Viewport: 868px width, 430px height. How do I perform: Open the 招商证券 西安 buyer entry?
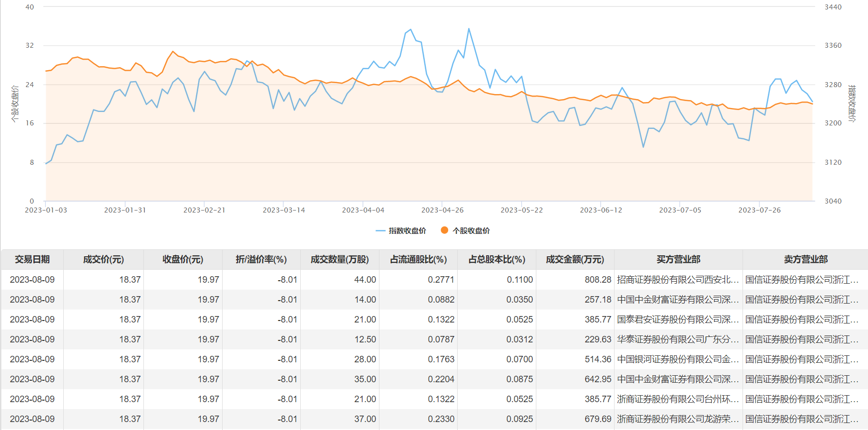tap(678, 280)
